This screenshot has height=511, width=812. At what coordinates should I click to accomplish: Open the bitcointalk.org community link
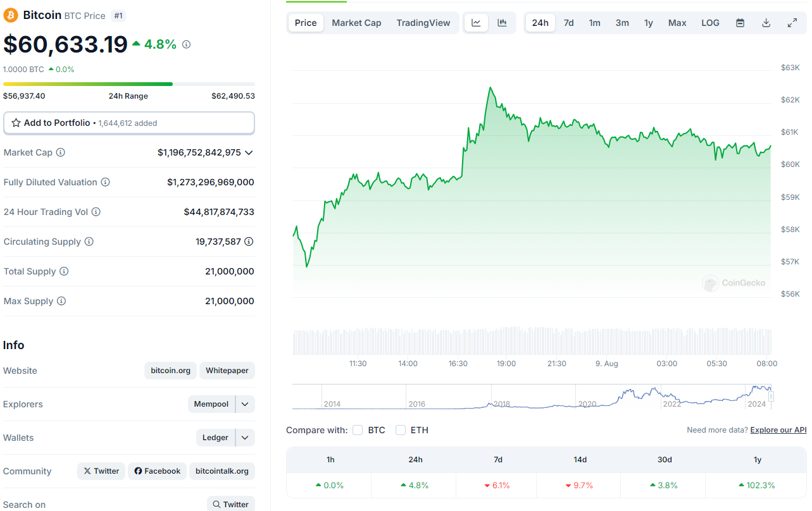pyautogui.click(x=222, y=471)
